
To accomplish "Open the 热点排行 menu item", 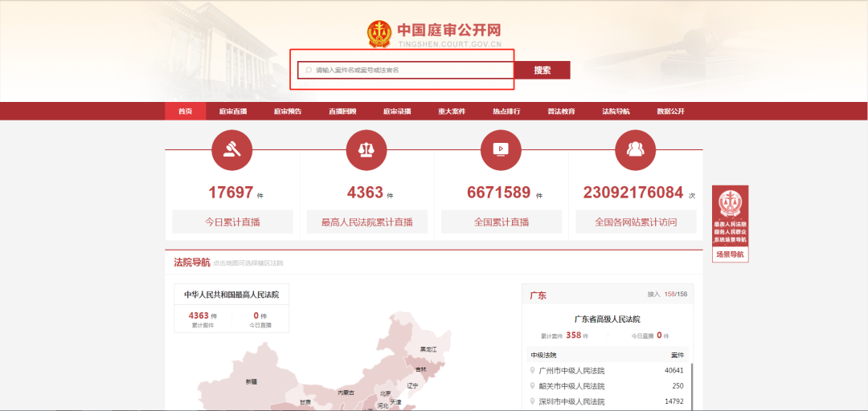I will (506, 112).
